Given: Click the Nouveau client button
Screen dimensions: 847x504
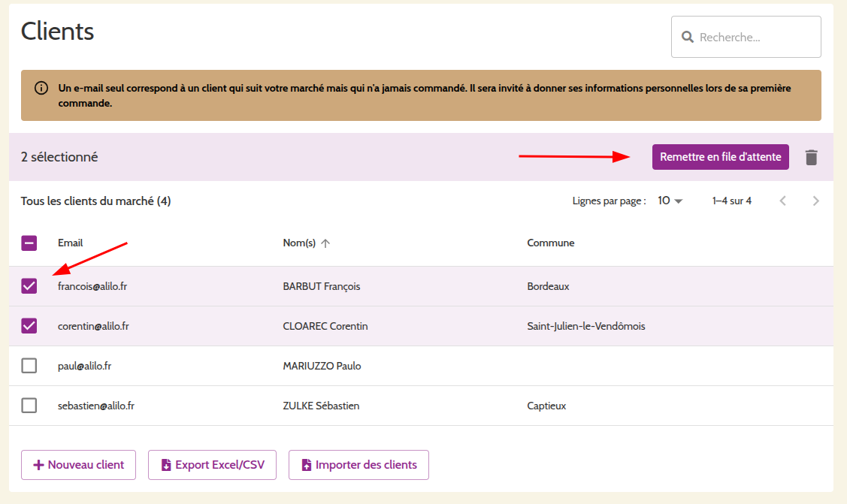Looking at the screenshot, I should tap(78, 465).
